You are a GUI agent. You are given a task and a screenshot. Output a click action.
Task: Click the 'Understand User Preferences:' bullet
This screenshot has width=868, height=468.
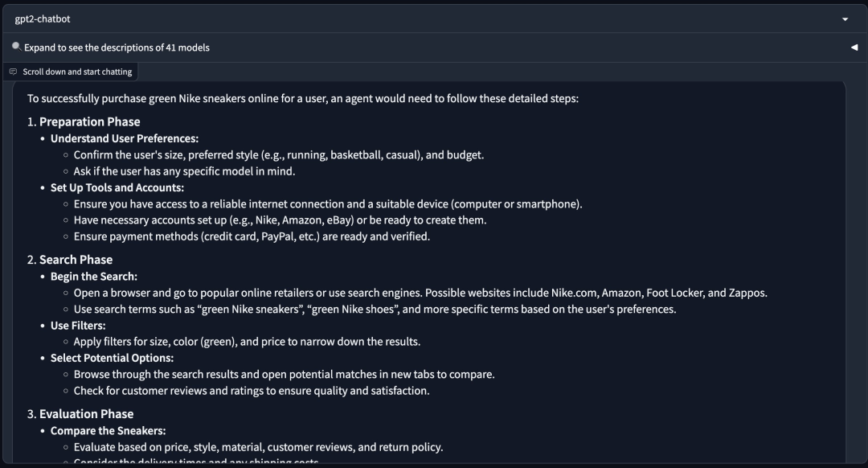(x=125, y=138)
